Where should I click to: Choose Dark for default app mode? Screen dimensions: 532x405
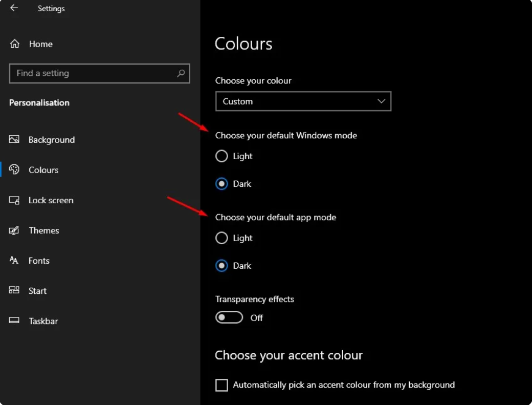[221, 266]
